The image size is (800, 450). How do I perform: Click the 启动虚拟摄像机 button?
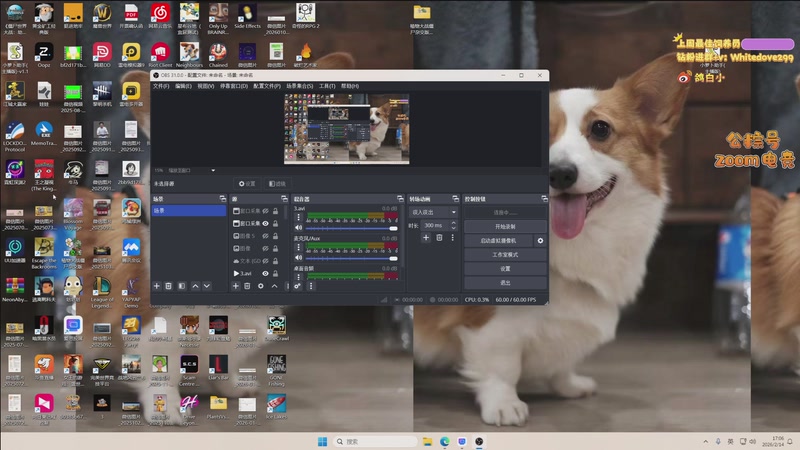point(499,241)
